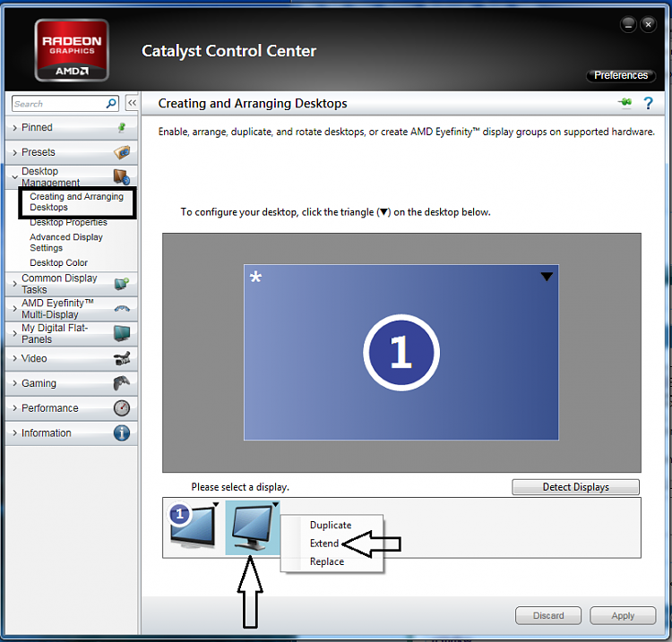Choose Duplicate from the context menu
Image resolution: width=672 pixels, height=642 pixels.
tap(331, 525)
